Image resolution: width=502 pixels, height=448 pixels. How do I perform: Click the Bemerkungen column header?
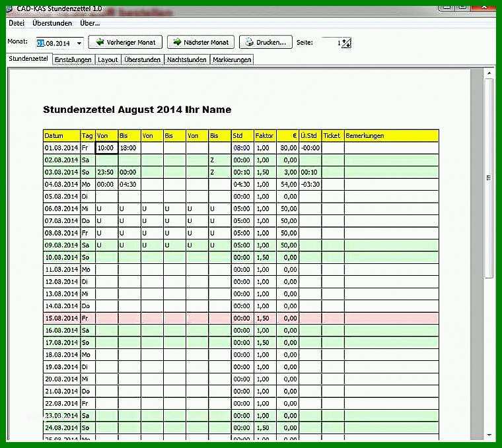click(392, 135)
